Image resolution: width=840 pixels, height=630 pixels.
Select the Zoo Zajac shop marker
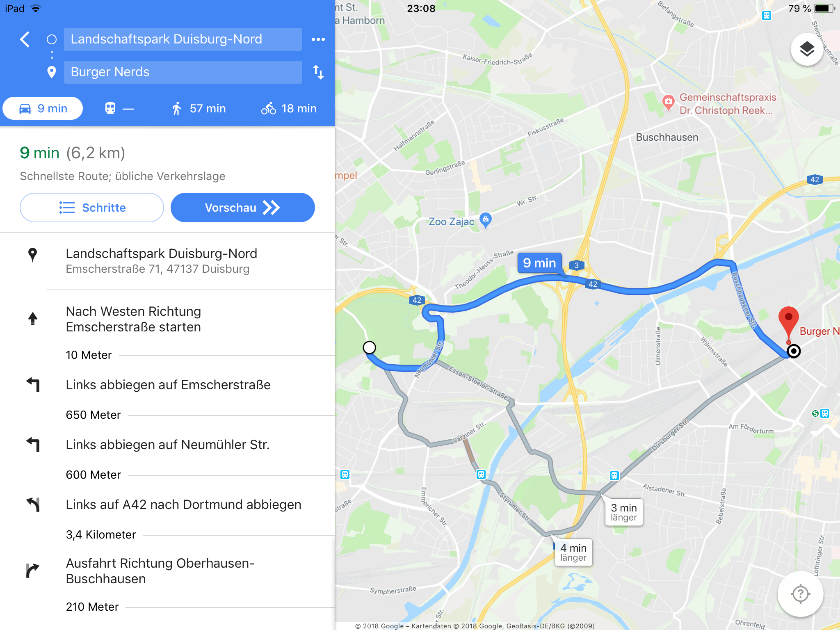pos(486,220)
